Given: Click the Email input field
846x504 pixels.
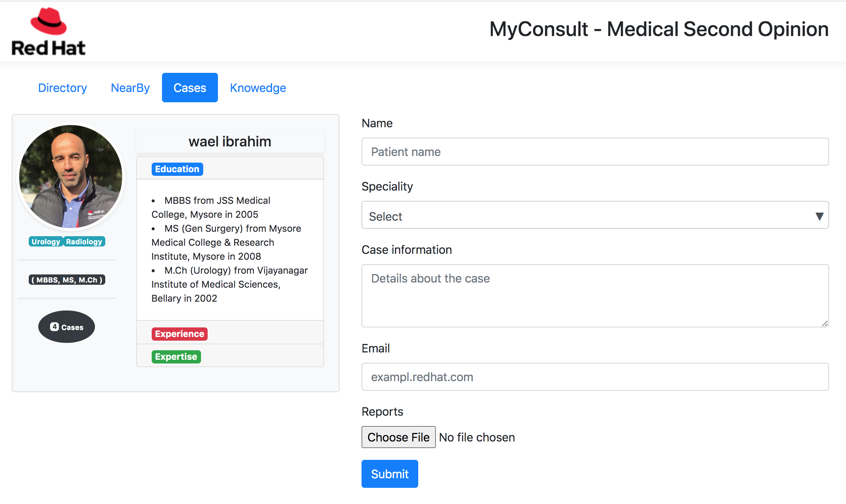Looking at the screenshot, I should pyautogui.click(x=595, y=377).
